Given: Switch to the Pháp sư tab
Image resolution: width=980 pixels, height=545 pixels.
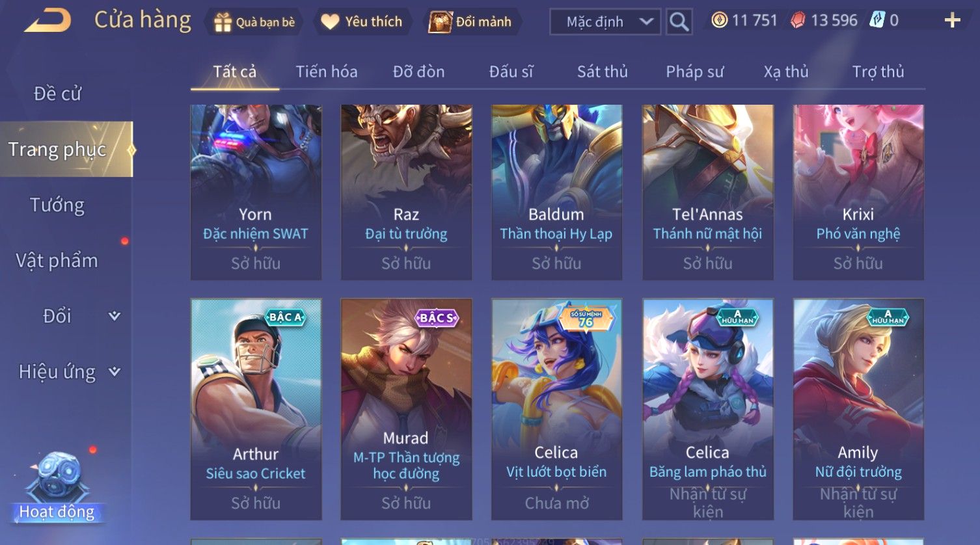Looking at the screenshot, I should [694, 72].
